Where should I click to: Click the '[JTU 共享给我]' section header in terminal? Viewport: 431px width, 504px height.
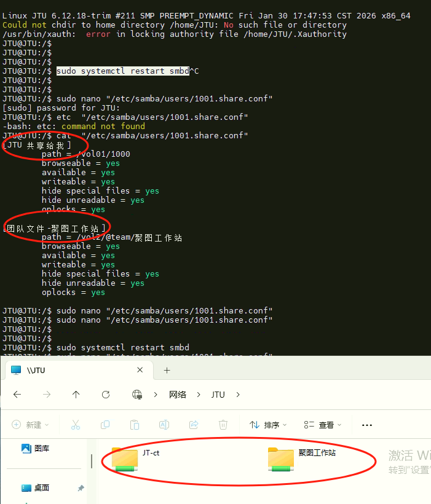37,145
